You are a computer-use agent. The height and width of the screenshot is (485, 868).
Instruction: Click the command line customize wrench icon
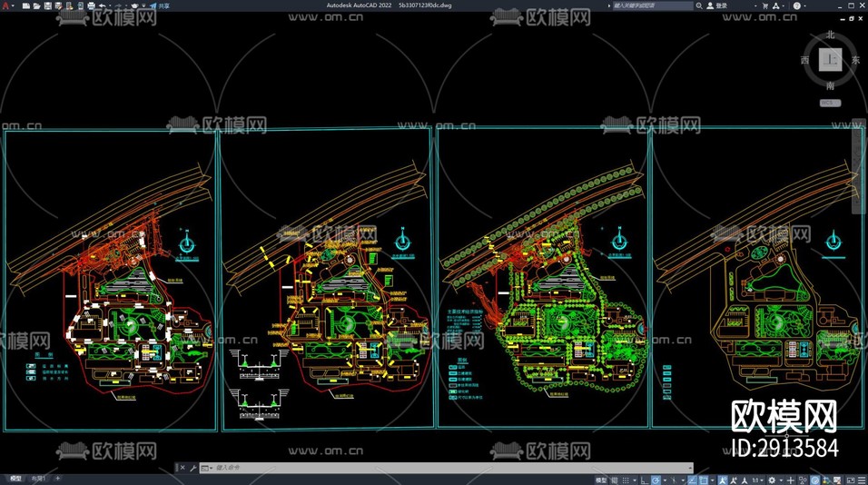192,468
